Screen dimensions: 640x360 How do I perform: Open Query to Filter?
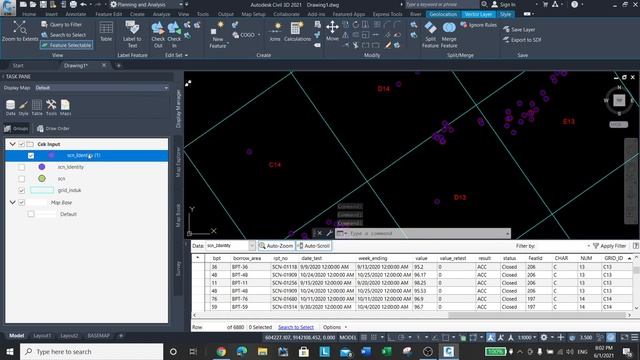point(62,24)
